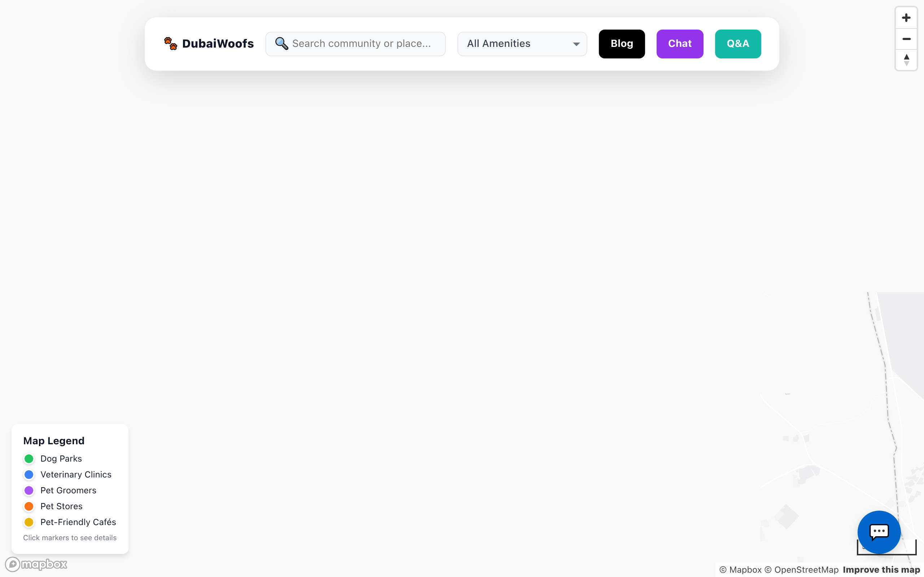Open the Blog page
924x577 pixels.
622,44
